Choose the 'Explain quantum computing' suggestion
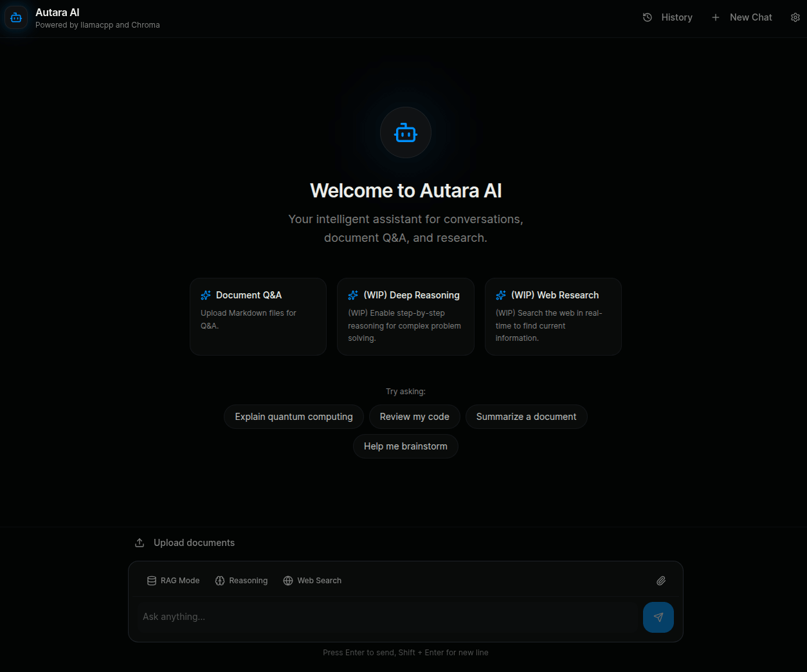The height and width of the screenshot is (672, 807). (294, 417)
